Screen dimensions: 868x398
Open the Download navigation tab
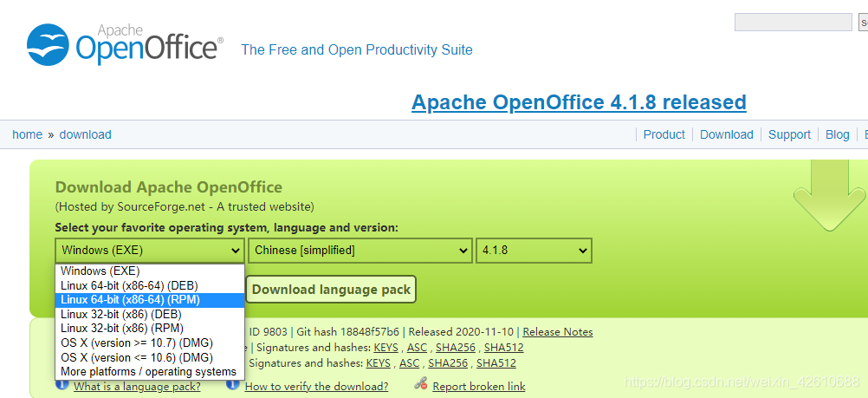pos(726,134)
